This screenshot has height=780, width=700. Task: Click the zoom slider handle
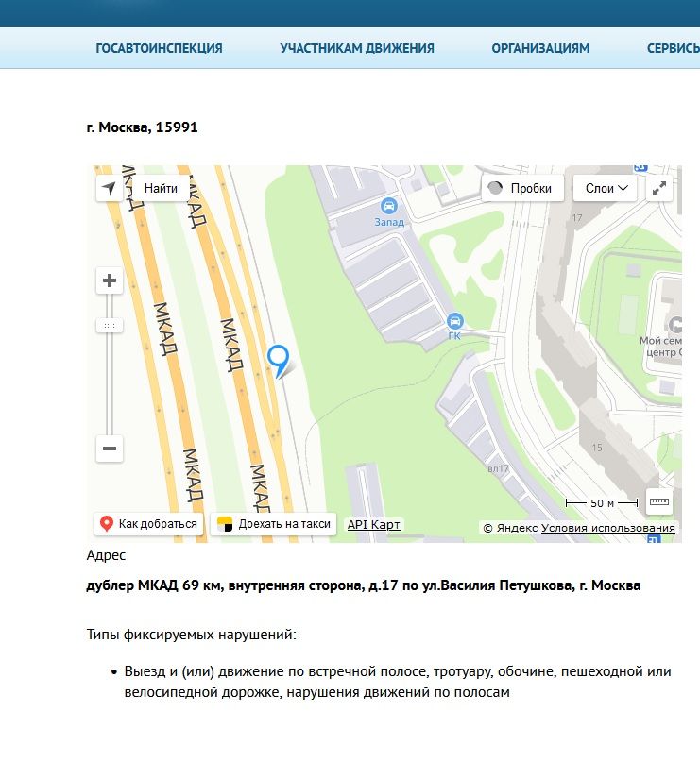[110, 325]
